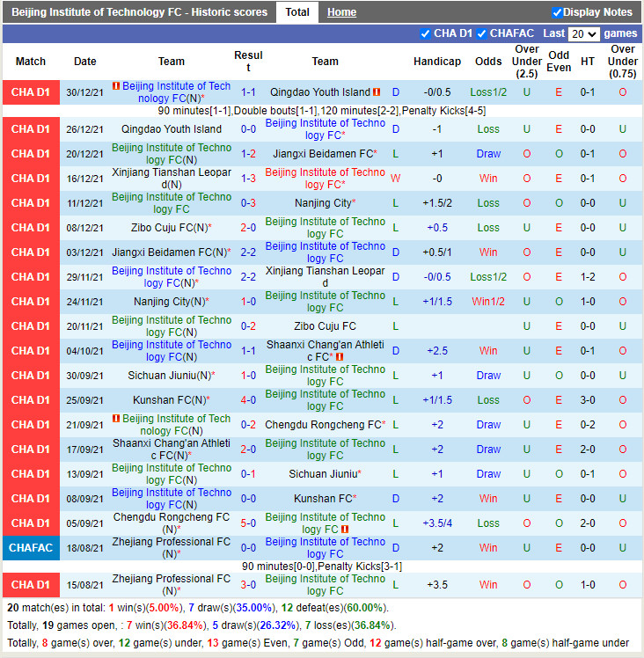Image resolution: width=644 pixels, height=658 pixels.
Task: Click the penalty kicks note [4-5]
Action: pyautogui.click(x=443, y=111)
